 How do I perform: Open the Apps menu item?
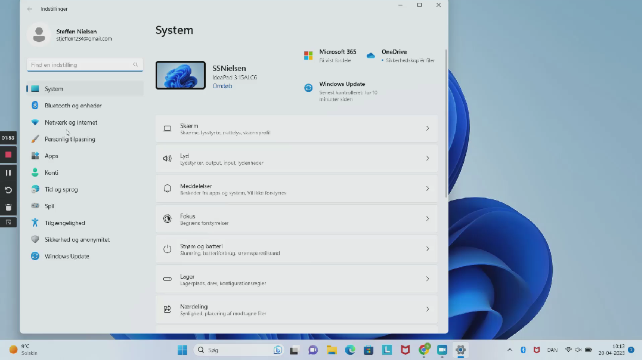(51, 156)
